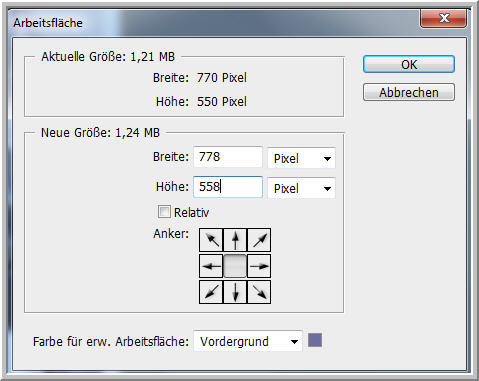Viewport: 479px width, 381px height.
Task: Open the Breite unit Pixel dropdown
Action: point(301,158)
